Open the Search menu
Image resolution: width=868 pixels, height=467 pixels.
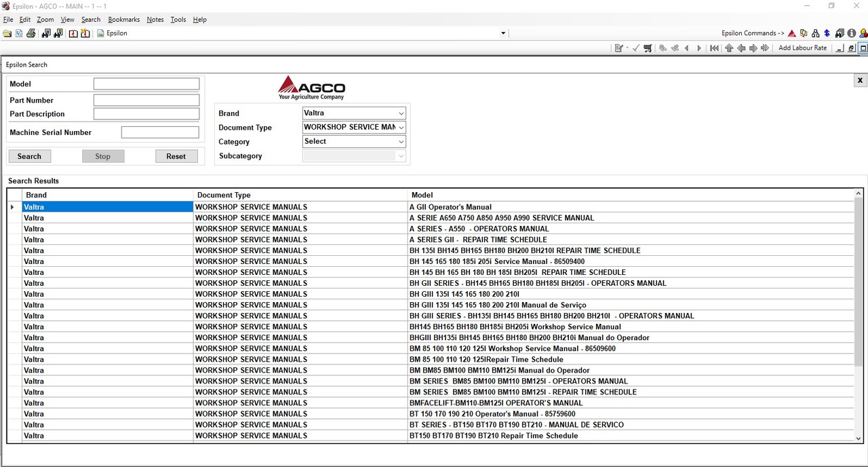point(91,20)
